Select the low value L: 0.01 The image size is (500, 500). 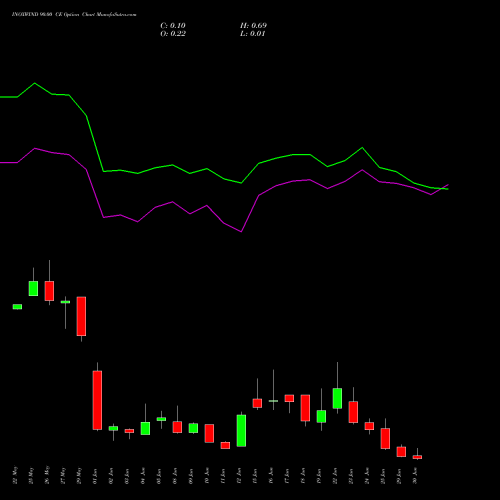[x=253, y=34]
